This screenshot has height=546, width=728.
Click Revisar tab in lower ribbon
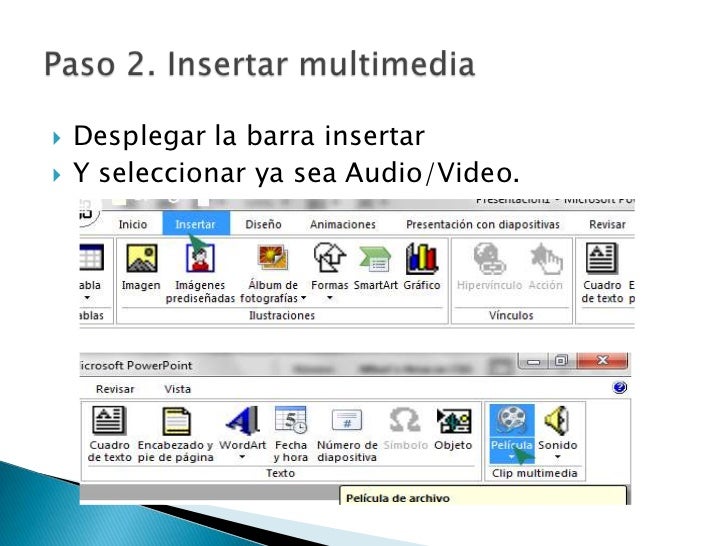[x=115, y=389]
